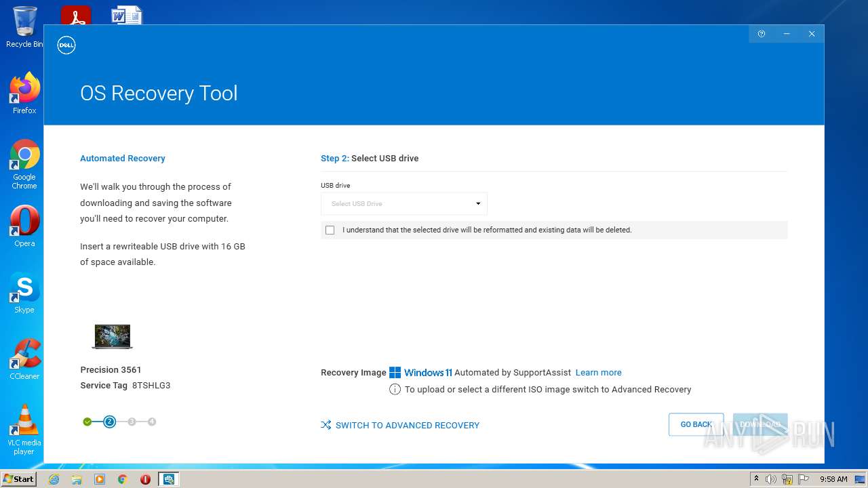Select step 3 progress indicator

tap(132, 422)
